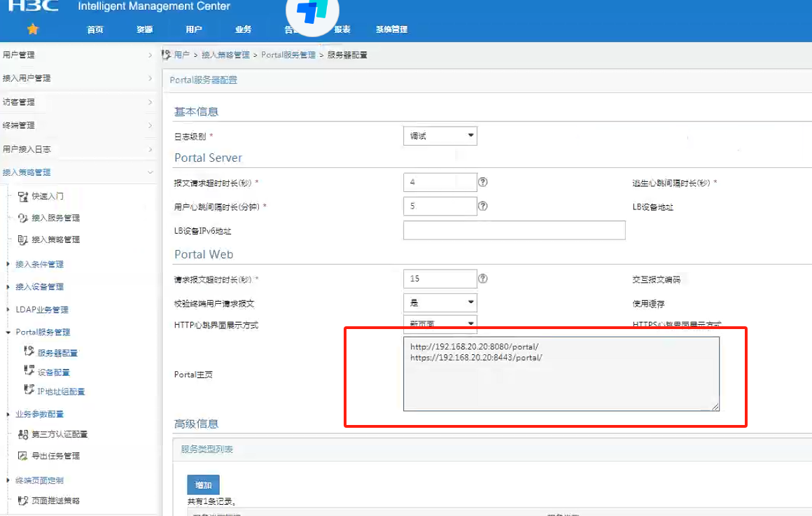Open the 报表 menu

(x=342, y=29)
